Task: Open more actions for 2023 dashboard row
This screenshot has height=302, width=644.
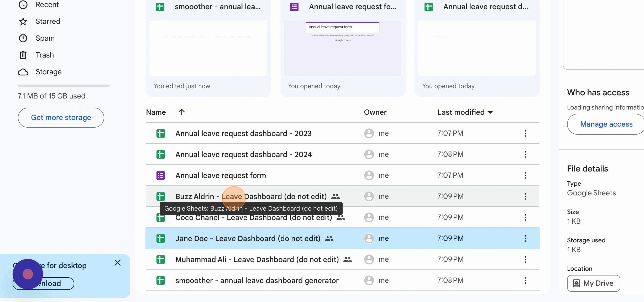Action: [x=525, y=133]
